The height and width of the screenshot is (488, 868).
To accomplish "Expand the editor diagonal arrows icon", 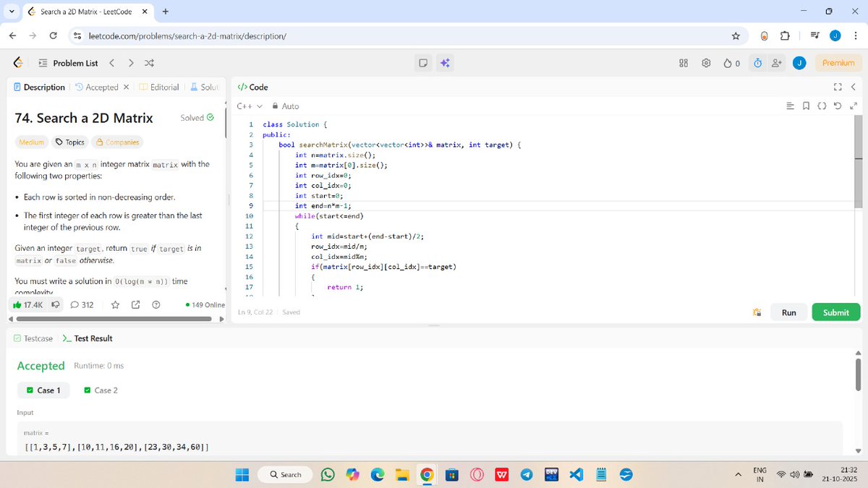I will coord(853,106).
